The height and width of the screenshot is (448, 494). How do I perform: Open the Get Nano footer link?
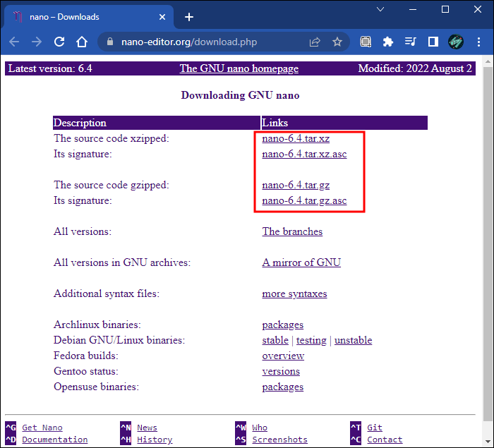[42, 428]
